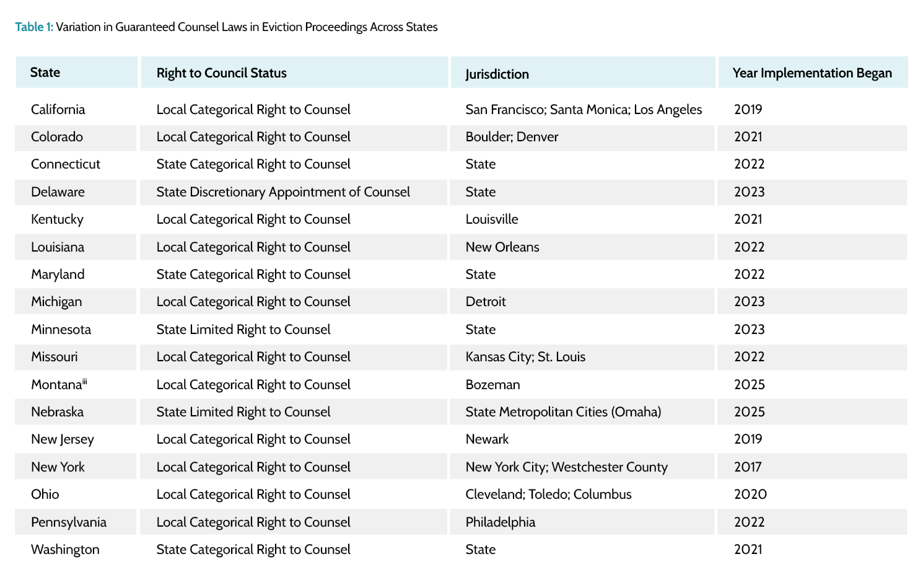The image size is (923, 588).
Task: Select the California state cell
Action: point(58,110)
